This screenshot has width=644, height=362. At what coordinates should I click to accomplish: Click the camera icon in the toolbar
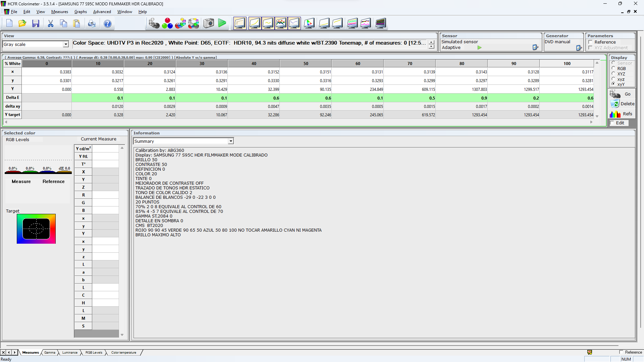208,23
